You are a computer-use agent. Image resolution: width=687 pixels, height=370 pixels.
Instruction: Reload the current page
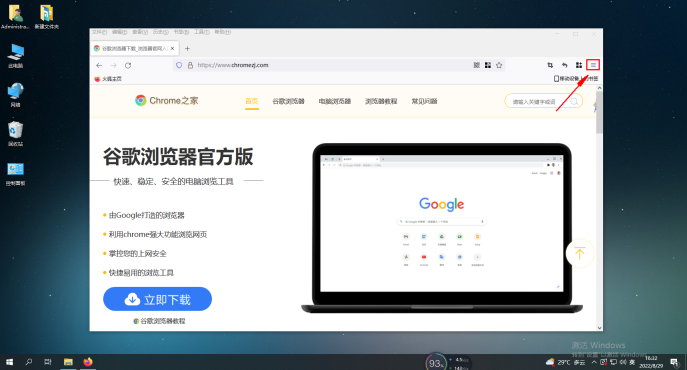128,65
